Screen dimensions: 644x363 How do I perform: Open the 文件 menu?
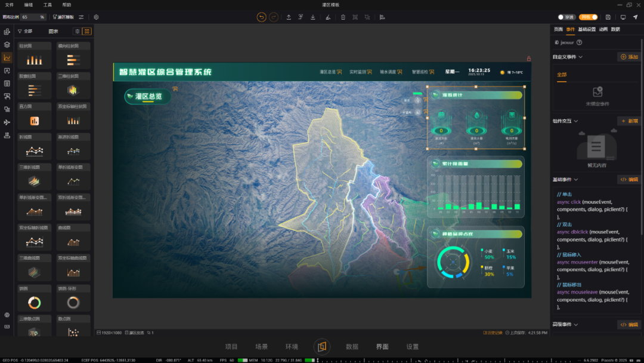pos(9,5)
